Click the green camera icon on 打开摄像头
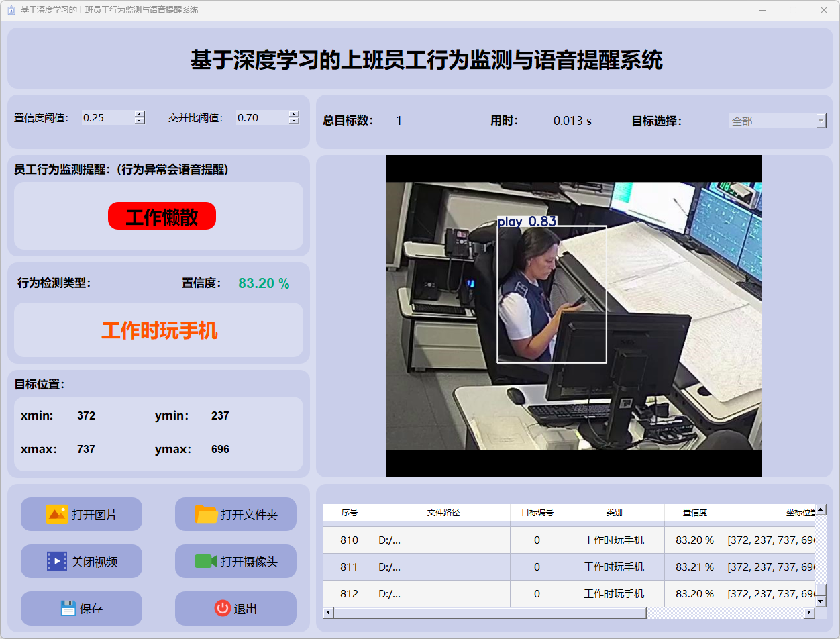The width and height of the screenshot is (840, 639). pos(206,561)
